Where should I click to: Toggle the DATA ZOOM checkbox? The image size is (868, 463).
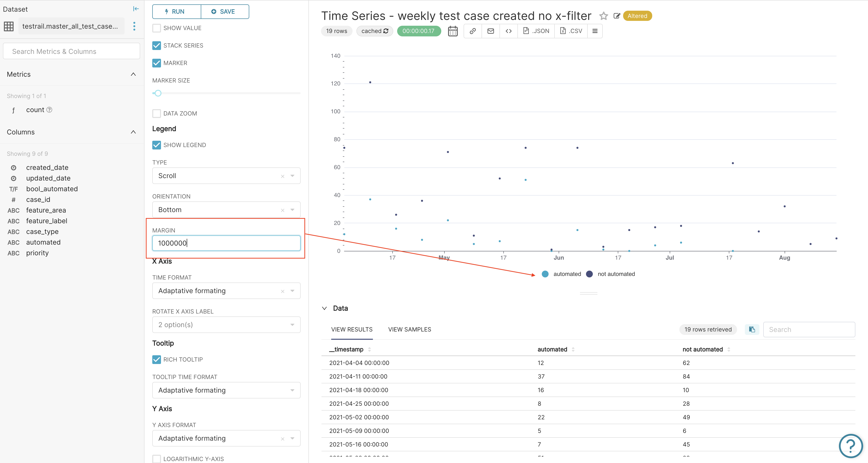[156, 113]
